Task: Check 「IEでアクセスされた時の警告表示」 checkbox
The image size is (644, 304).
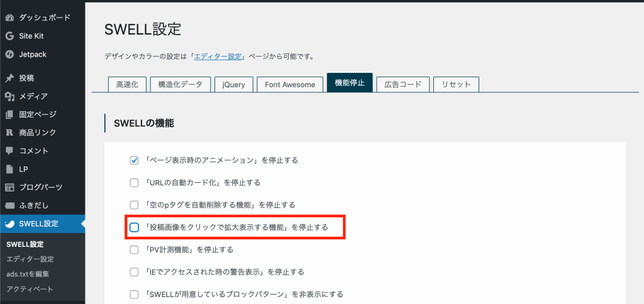Action: [134, 271]
